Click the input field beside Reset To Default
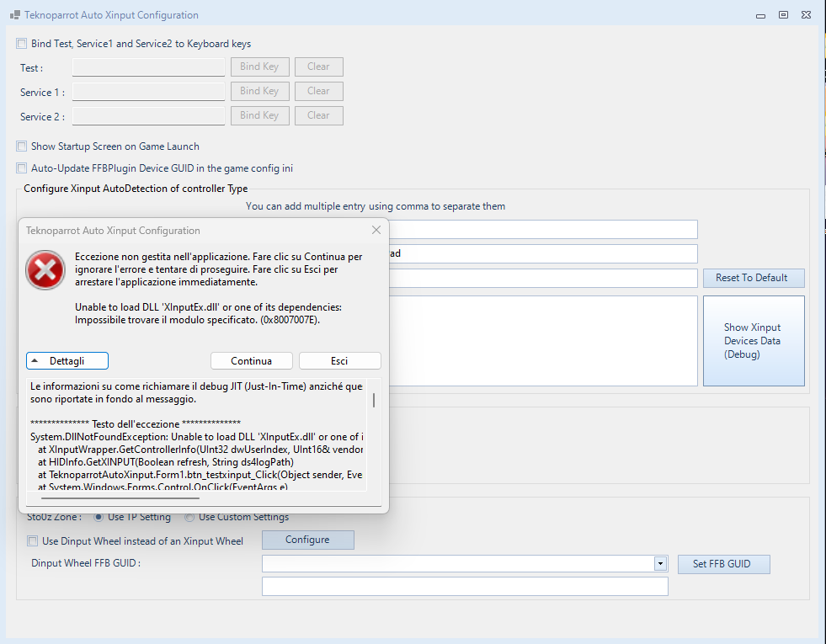The image size is (826, 644). click(542, 278)
